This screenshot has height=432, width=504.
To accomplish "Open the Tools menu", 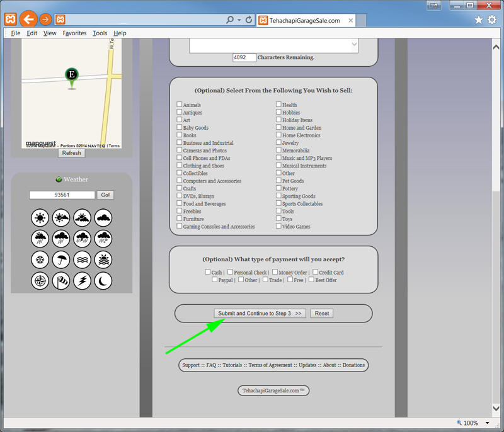I will coord(100,33).
